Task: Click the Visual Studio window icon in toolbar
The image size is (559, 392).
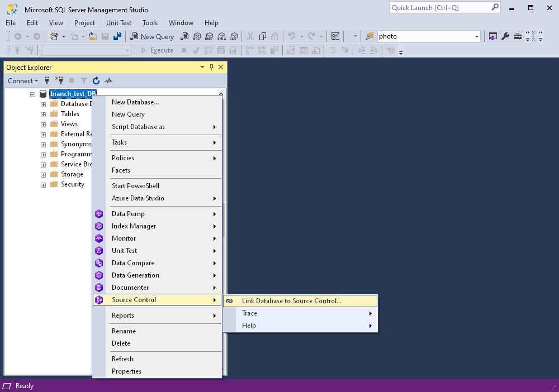Action: [x=492, y=36]
